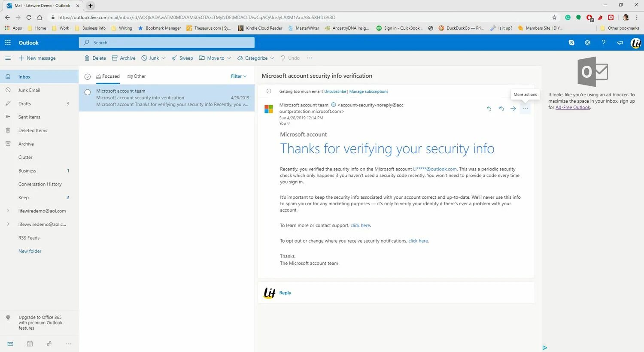Click the browser Reload button
The width and height of the screenshot is (644, 352).
click(x=29, y=17)
